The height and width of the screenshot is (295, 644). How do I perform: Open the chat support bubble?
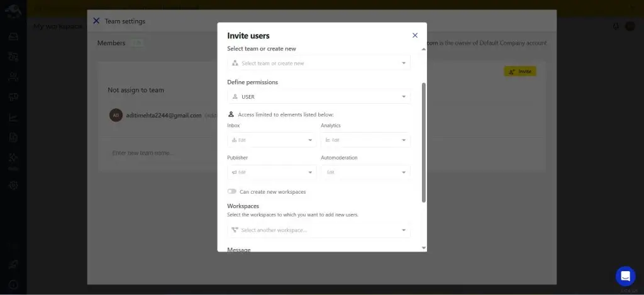click(x=626, y=276)
